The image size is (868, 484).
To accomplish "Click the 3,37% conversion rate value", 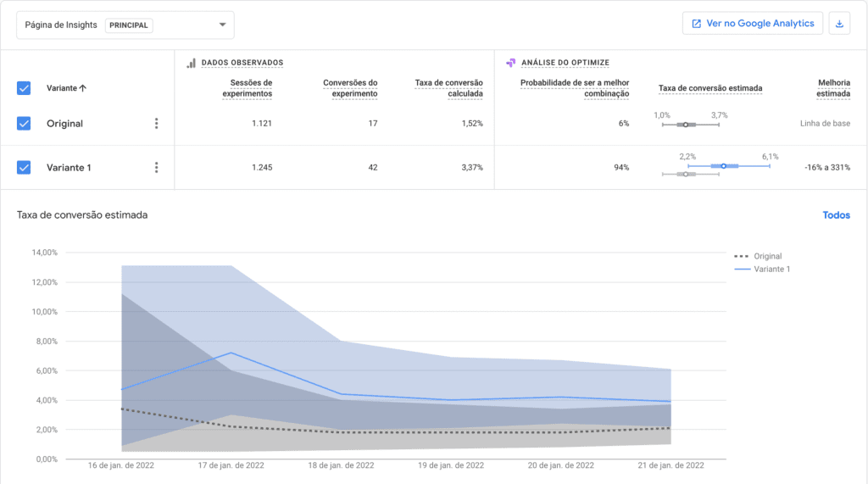I will click(x=472, y=167).
